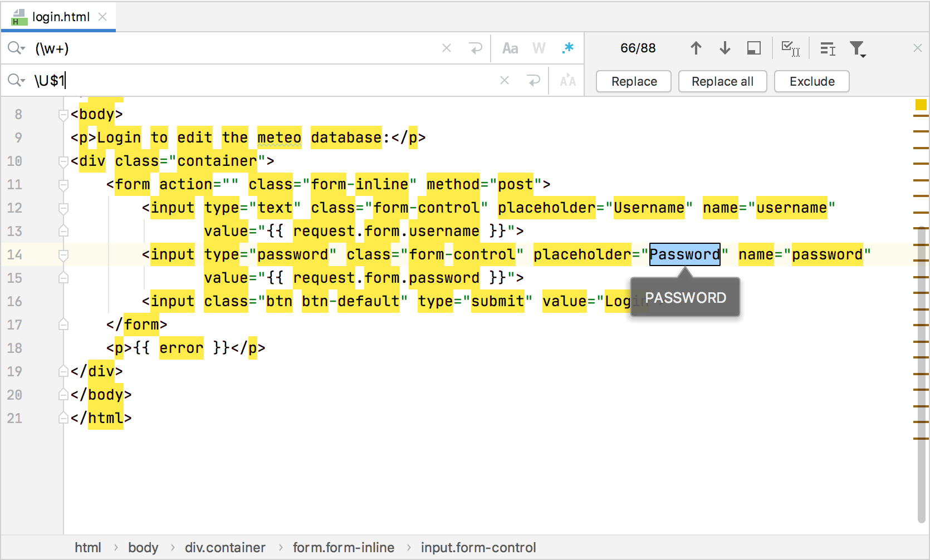This screenshot has width=930, height=560.
Task: Clear the search query field
Action: 446,48
